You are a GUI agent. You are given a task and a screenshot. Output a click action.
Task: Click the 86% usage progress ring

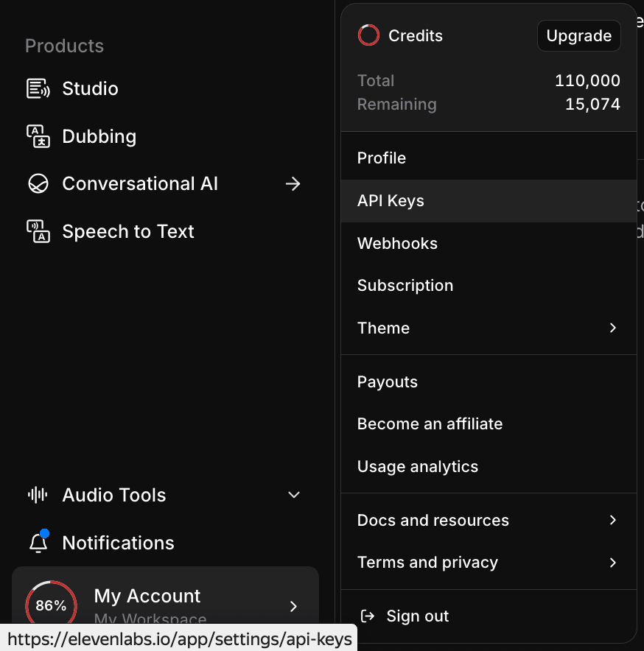click(51, 605)
